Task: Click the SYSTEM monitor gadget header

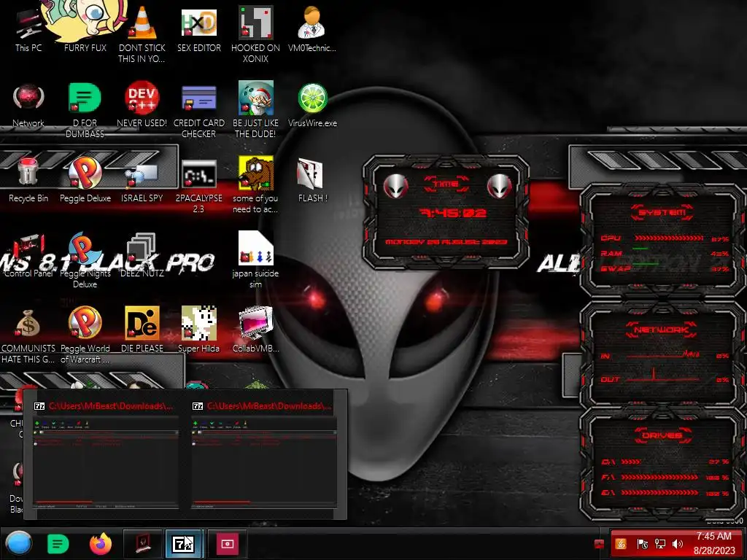Action: (662, 212)
